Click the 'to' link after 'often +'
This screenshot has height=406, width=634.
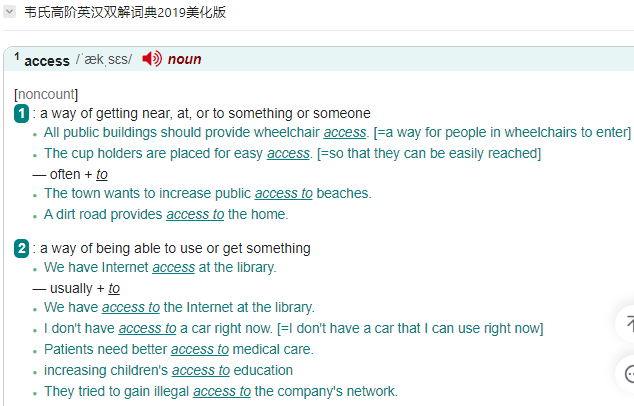coord(101,174)
